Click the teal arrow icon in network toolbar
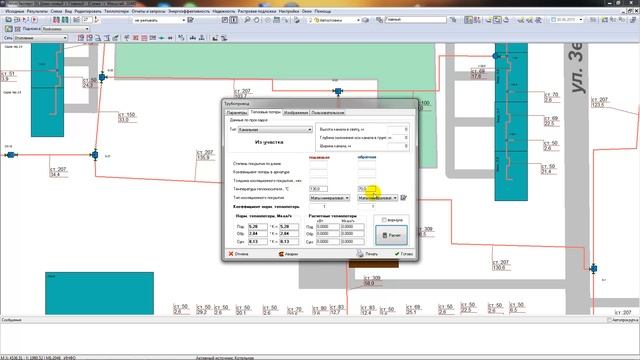Screen dimensions: 640x360 click(x=162, y=38)
